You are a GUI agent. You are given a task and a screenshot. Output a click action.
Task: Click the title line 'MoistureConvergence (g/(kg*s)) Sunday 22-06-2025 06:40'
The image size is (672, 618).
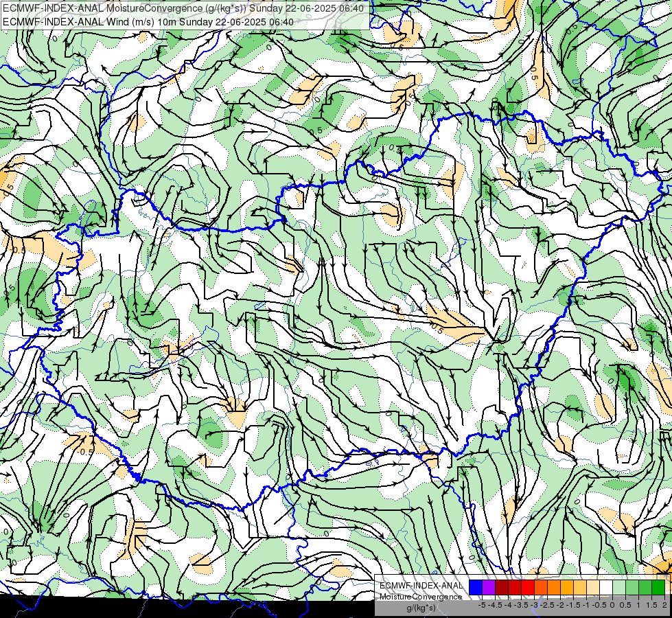tap(233, 8)
